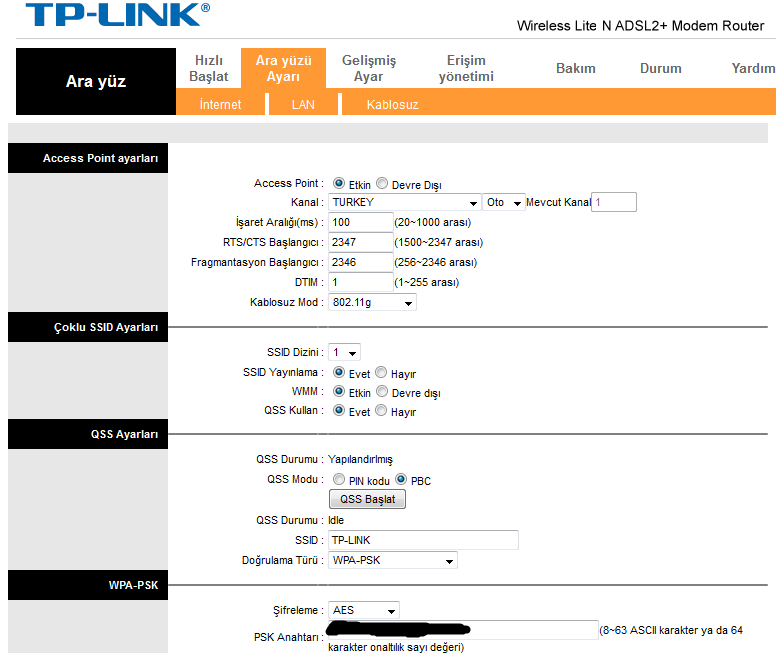
Task: Click the Çoklu SSID Ayarları heading
Action: pos(88,327)
